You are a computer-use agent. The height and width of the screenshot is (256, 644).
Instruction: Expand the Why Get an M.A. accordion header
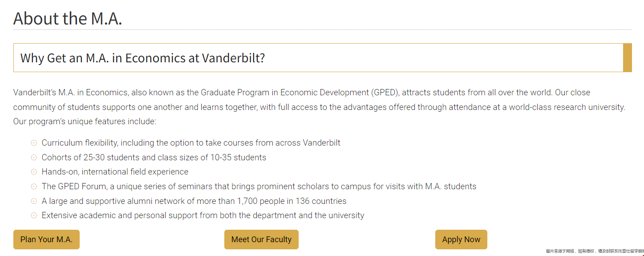pos(323,57)
